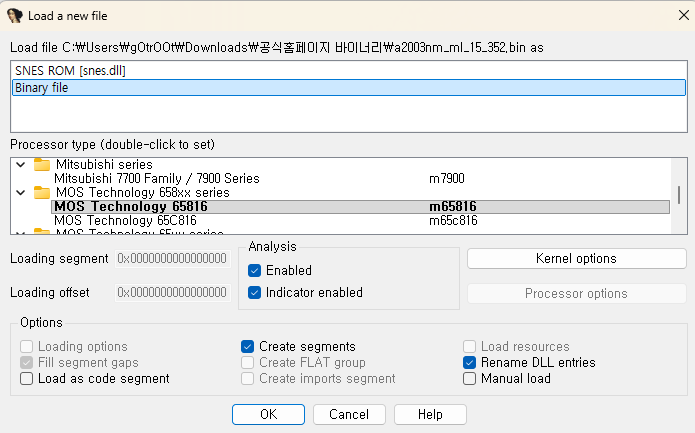
Task: Uncheck Indicator enabled checkbox
Action: pos(254,293)
